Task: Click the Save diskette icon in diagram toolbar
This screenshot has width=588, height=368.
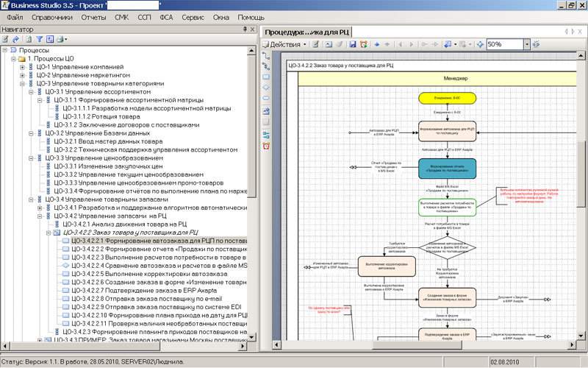Action: tap(353, 45)
